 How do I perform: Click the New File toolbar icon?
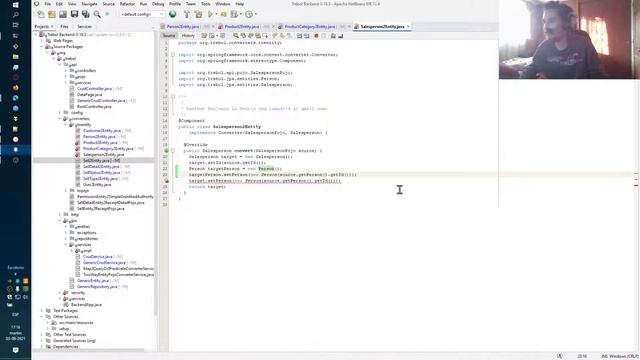coord(41,14)
